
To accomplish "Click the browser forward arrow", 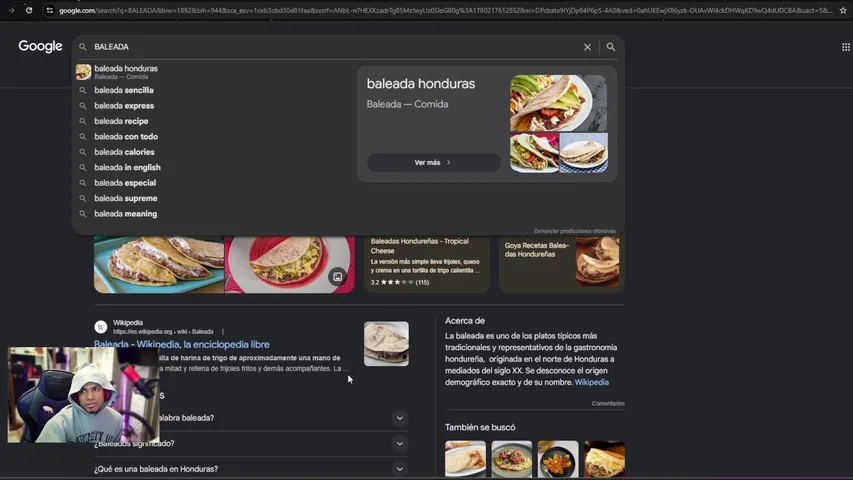I will [x=11, y=10].
